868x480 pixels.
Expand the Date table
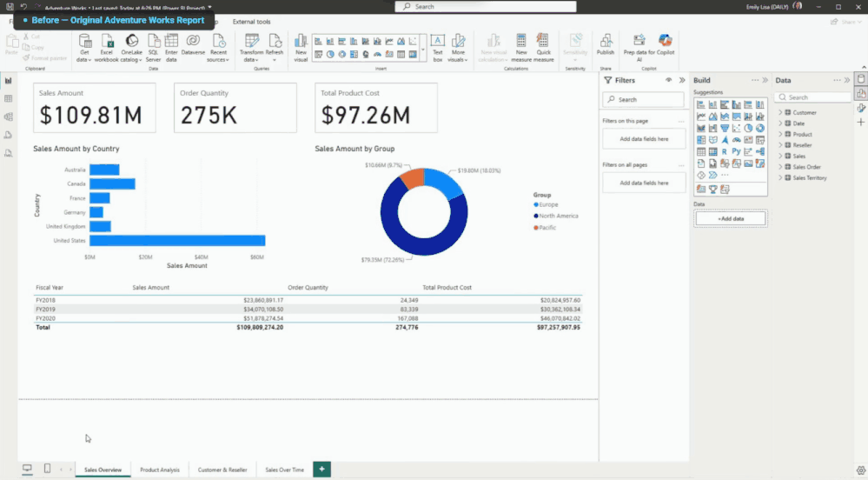(780, 123)
